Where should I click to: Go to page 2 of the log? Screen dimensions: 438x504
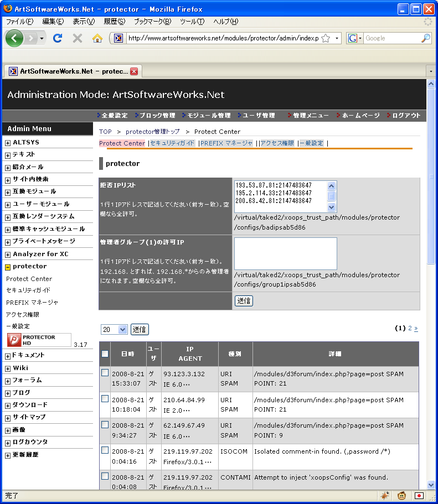click(410, 328)
